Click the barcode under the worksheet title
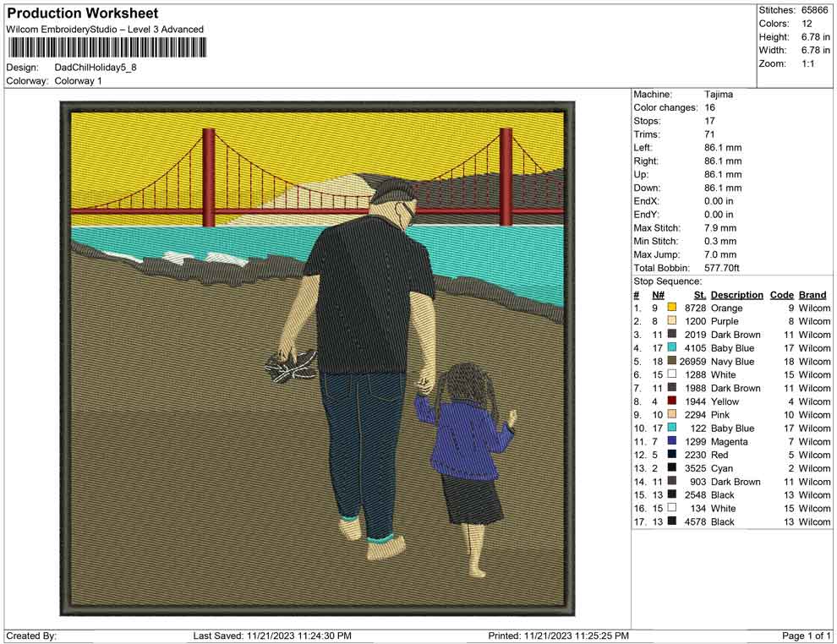This screenshot has width=837, height=644. (103, 48)
